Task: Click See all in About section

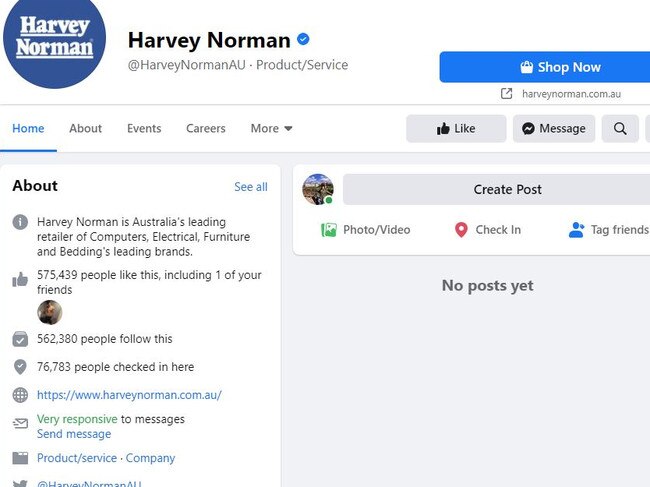Action: (251, 187)
